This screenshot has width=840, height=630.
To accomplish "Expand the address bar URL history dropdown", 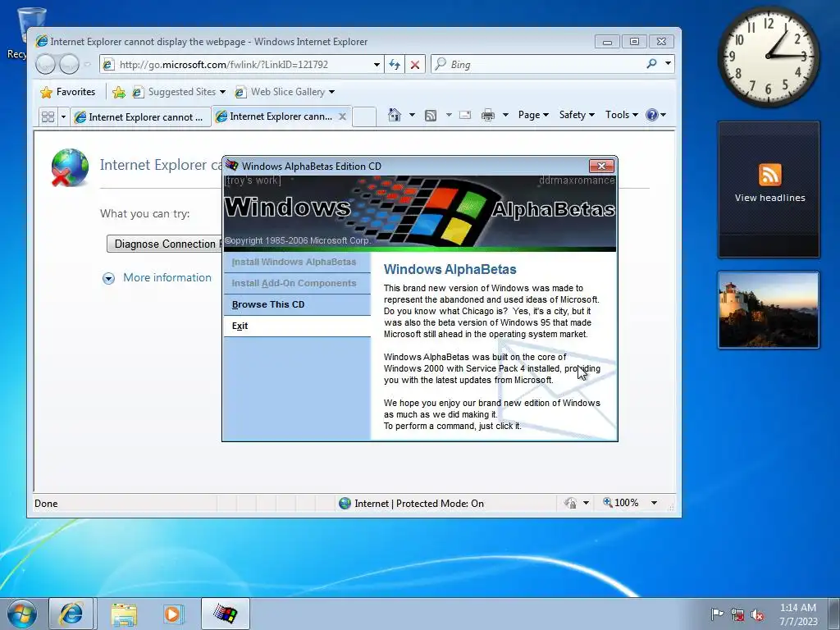I will pos(377,65).
